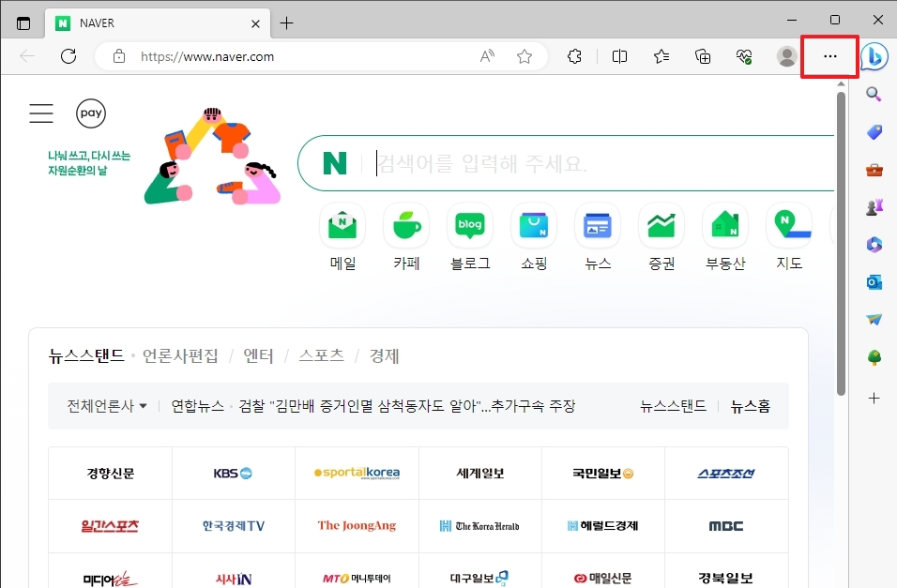Open 뉴스스탠드 link beside 뉴스홈
The height and width of the screenshot is (588, 897).
673,406
